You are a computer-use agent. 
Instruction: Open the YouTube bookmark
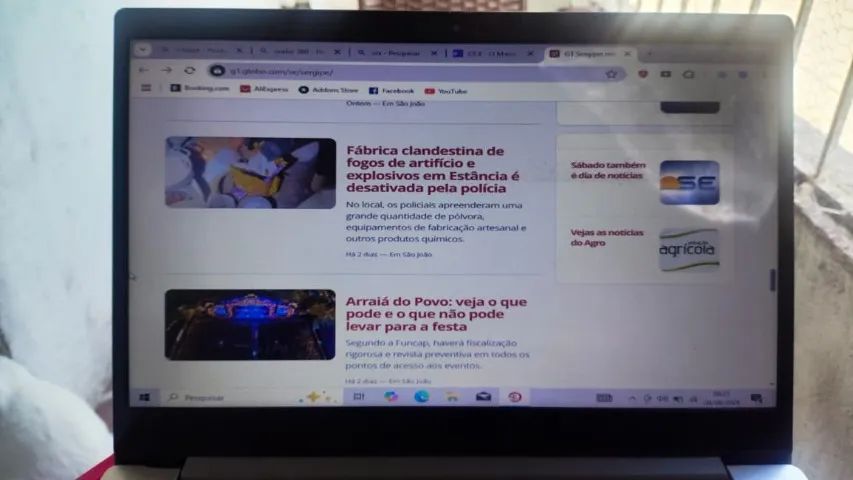click(446, 91)
